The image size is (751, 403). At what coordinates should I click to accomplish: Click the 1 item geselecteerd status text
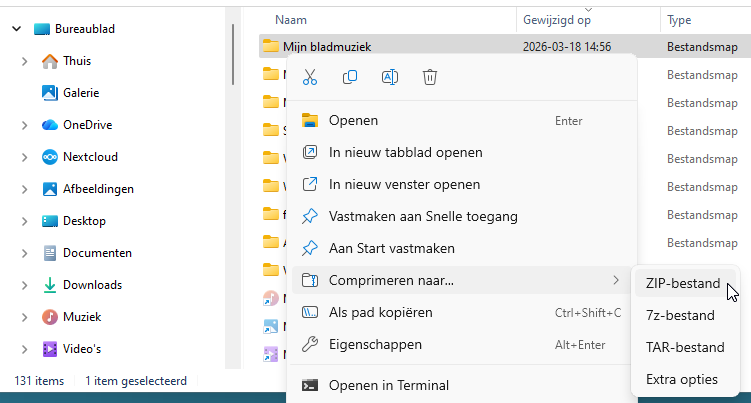[136, 381]
